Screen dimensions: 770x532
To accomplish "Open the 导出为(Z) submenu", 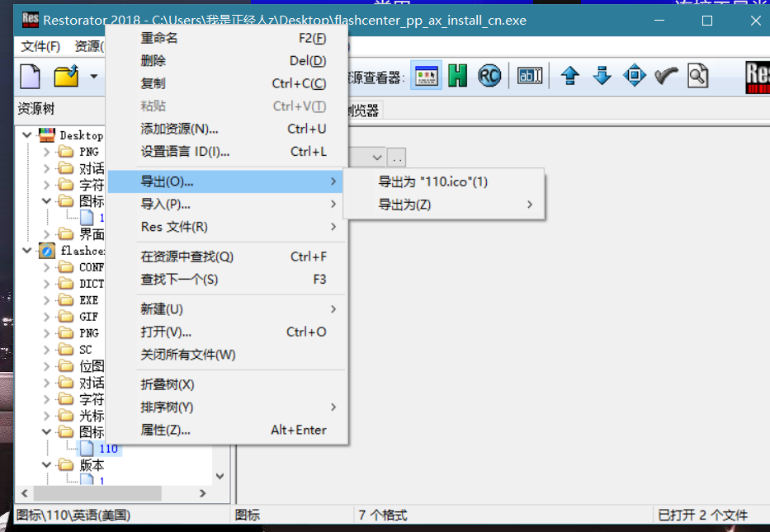I will coord(444,205).
